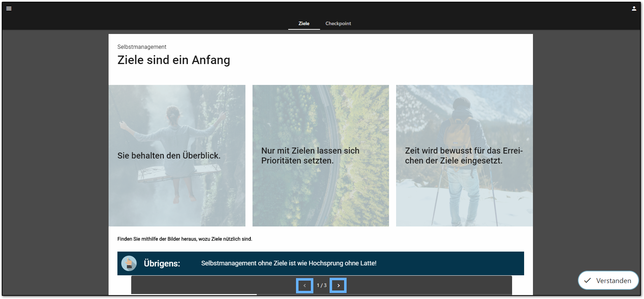
Task: Click the Übrigens avatar icon
Action: (129, 263)
